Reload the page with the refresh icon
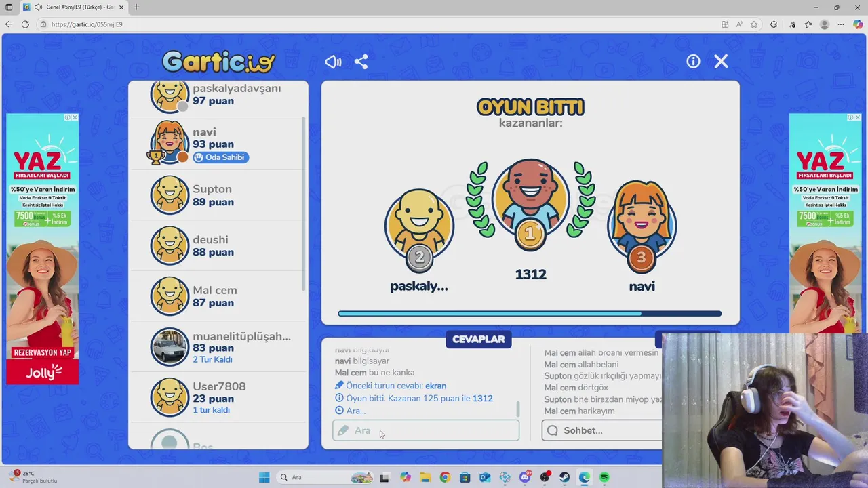 pyautogui.click(x=25, y=24)
